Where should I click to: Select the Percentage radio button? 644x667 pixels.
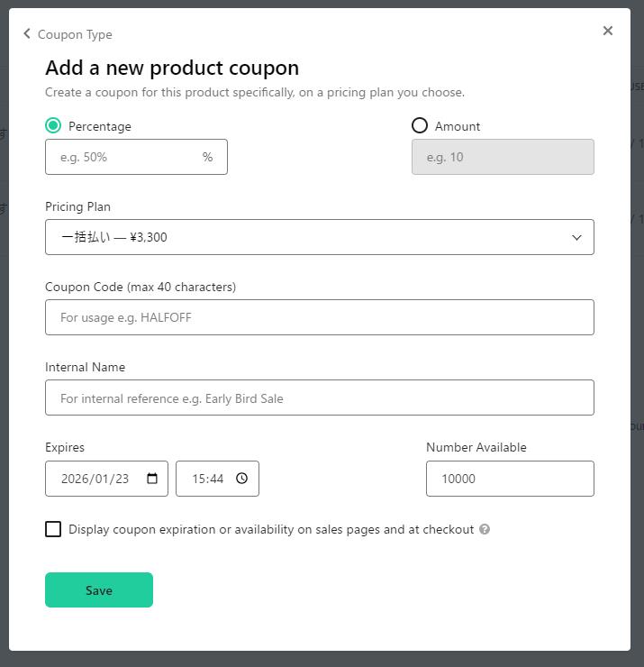coord(53,125)
